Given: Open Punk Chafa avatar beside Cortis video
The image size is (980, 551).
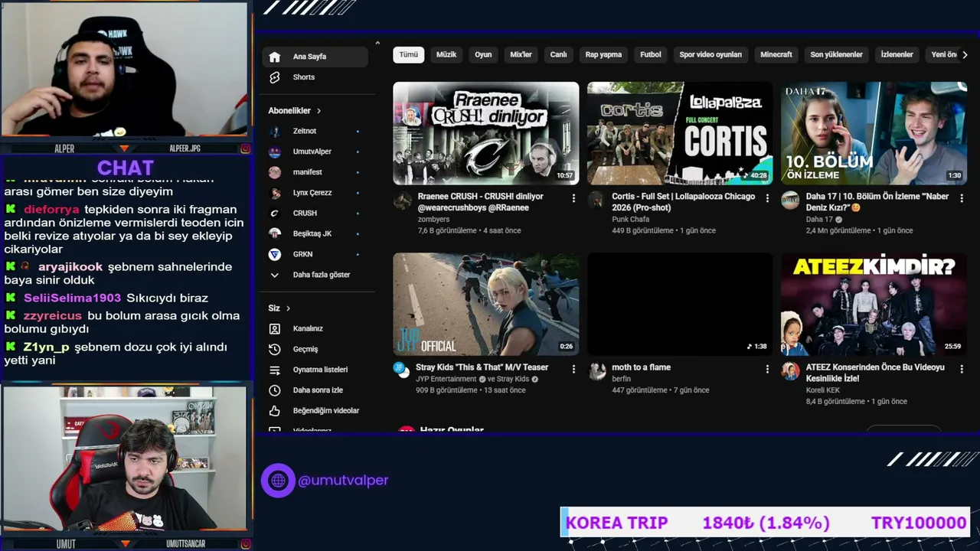Looking at the screenshot, I should coord(596,201).
